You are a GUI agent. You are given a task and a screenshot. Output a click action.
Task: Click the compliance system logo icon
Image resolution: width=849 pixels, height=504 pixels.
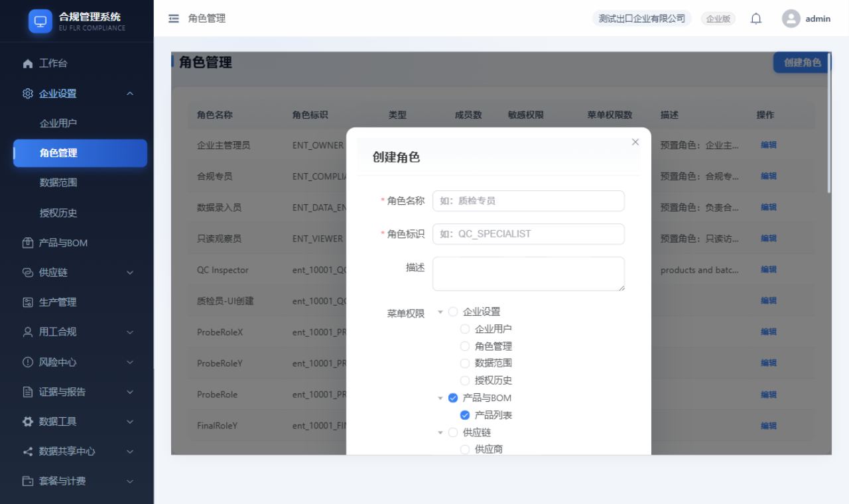[x=40, y=21]
